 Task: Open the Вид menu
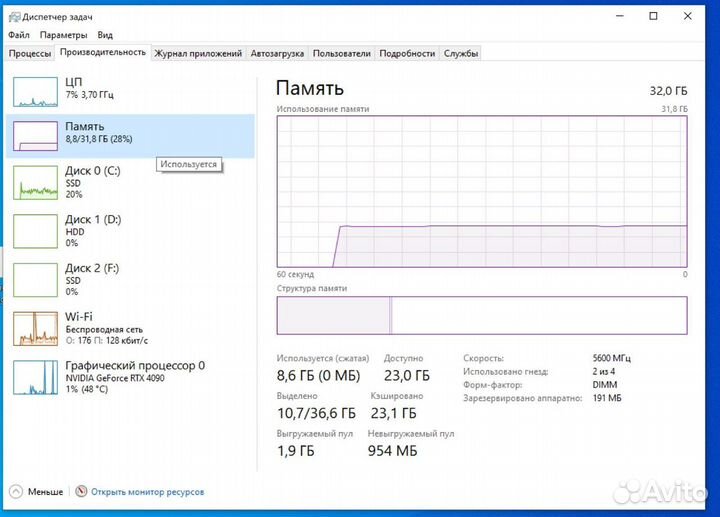click(105, 35)
